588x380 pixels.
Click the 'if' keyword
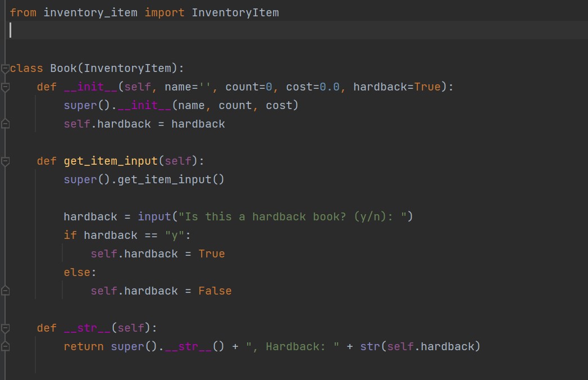pyautogui.click(x=70, y=235)
